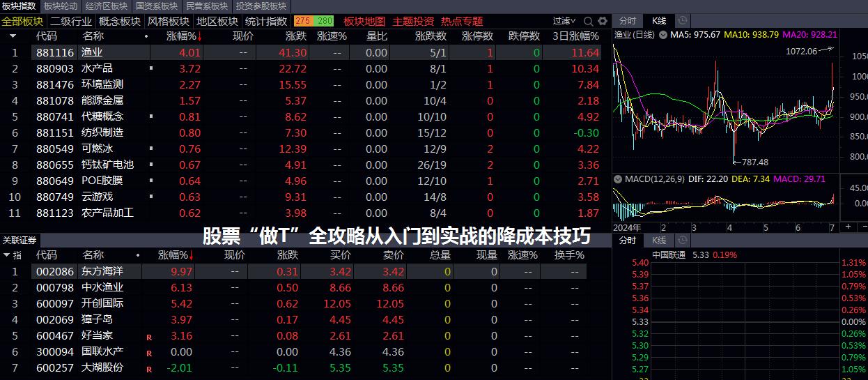868x380 pixels.
Task: Open the 主题投资 link
Action: pos(413,22)
